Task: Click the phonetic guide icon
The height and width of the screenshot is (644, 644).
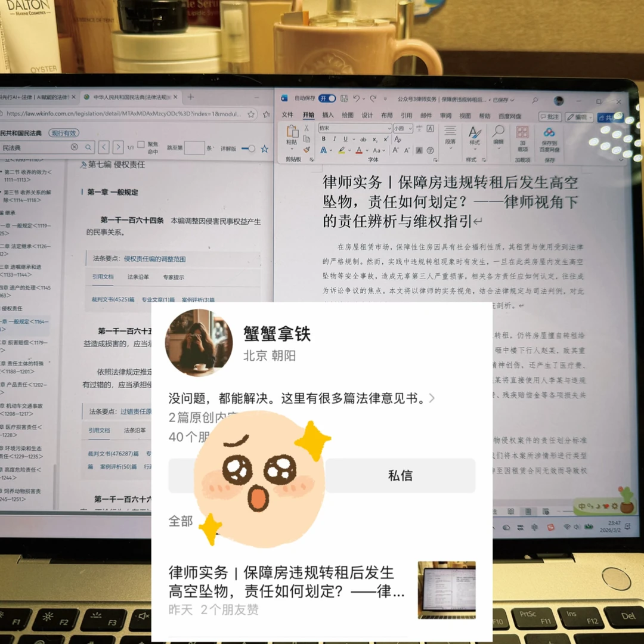Action: pyautogui.click(x=419, y=129)
